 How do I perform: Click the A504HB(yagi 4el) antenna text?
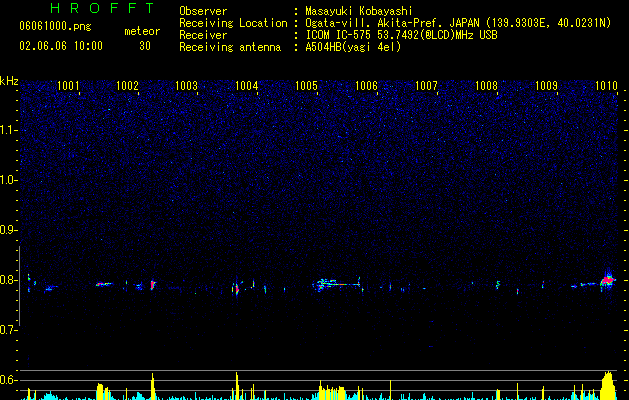coord(353,47)
